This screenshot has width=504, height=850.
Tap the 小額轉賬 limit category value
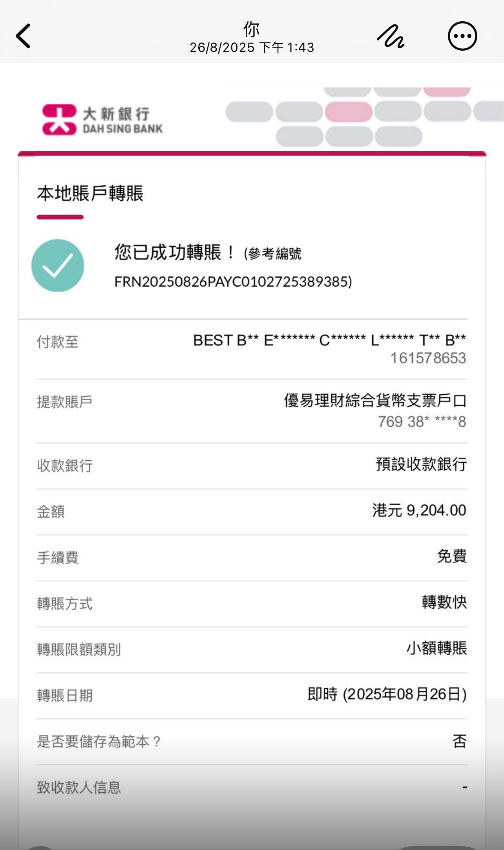[x=436, y=648]
